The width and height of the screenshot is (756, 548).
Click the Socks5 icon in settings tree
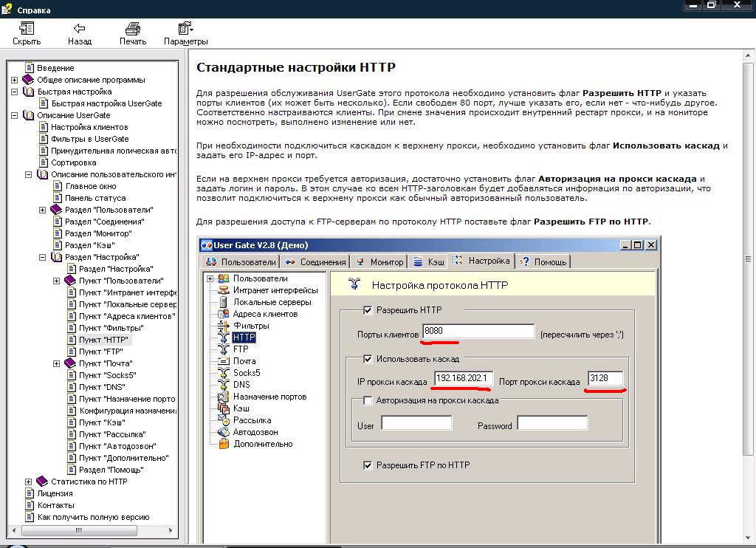click(x=223, y=372)
